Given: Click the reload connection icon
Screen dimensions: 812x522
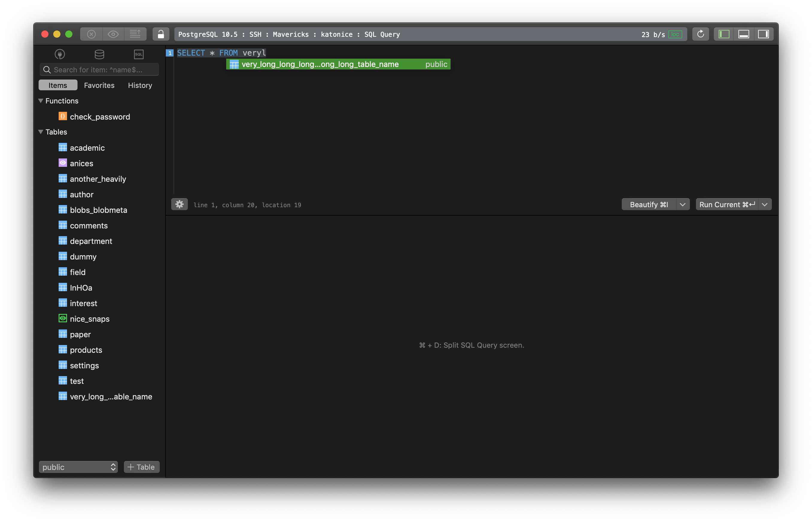Looking at the screenshot, I should (x=700, y=34).
